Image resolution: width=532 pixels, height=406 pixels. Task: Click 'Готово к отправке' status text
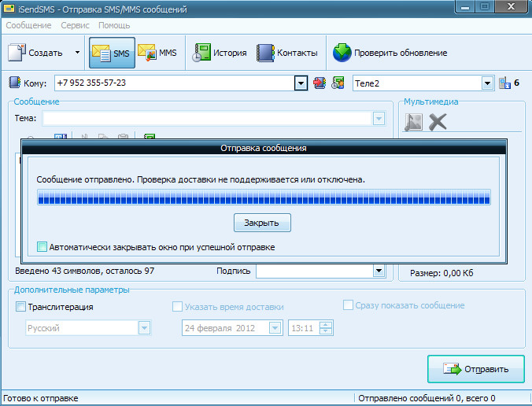[x=41, y=398]
